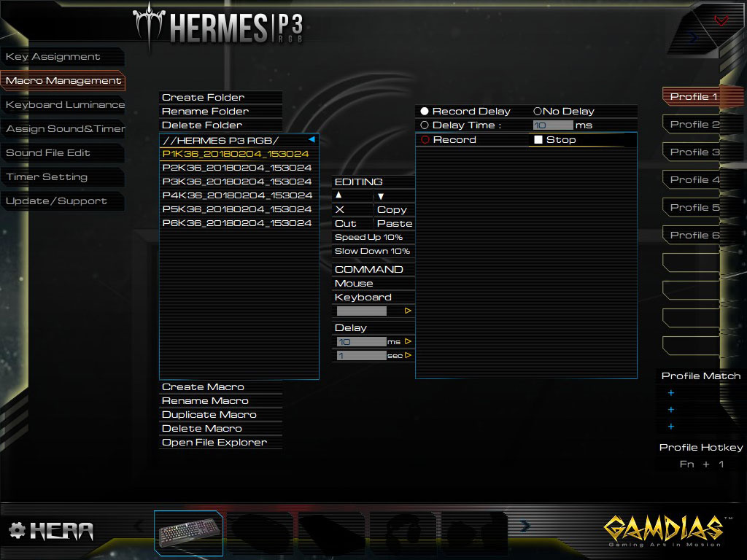747x560 pixels.
Task: Click the delay ms input field
Action: point(362,341)
